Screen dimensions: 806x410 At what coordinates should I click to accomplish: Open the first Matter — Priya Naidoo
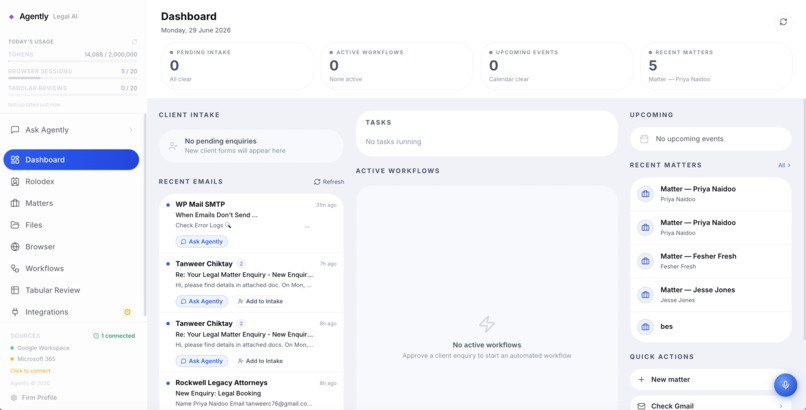click(x=711, y=194)
